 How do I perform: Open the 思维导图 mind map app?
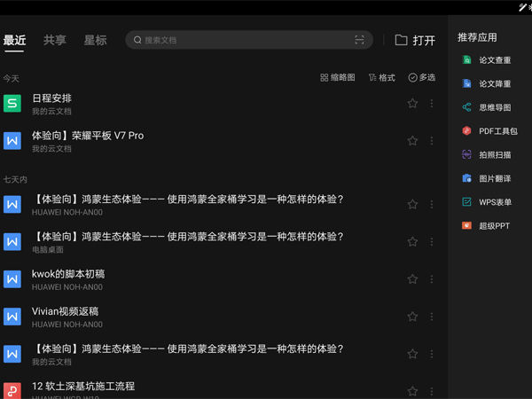[487, 107]
